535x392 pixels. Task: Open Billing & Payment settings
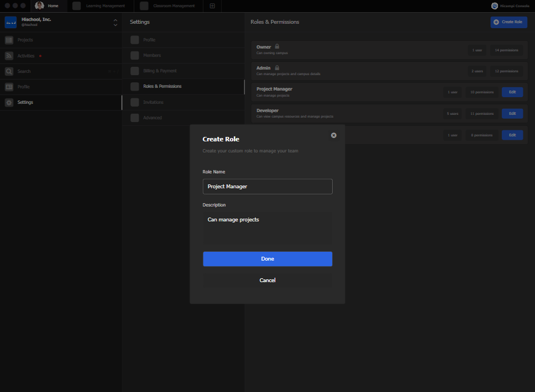click(x=160, y=71)
